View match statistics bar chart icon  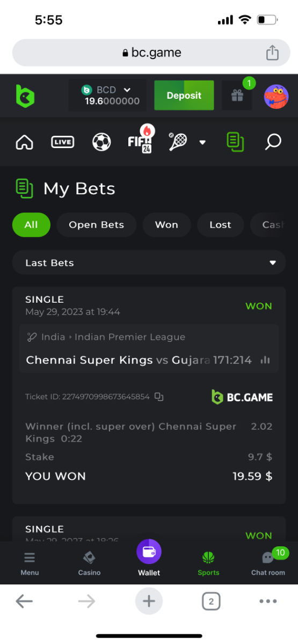click(x=265, y=360)
